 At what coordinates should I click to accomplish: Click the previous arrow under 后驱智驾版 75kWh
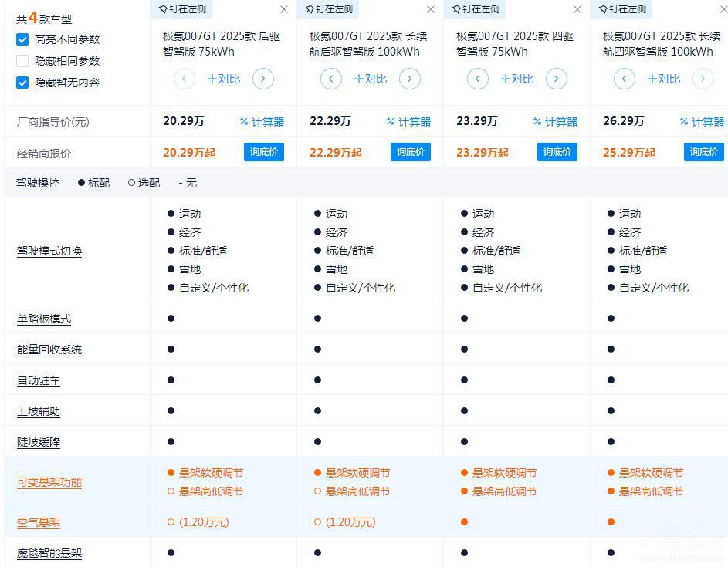[185, 79]
